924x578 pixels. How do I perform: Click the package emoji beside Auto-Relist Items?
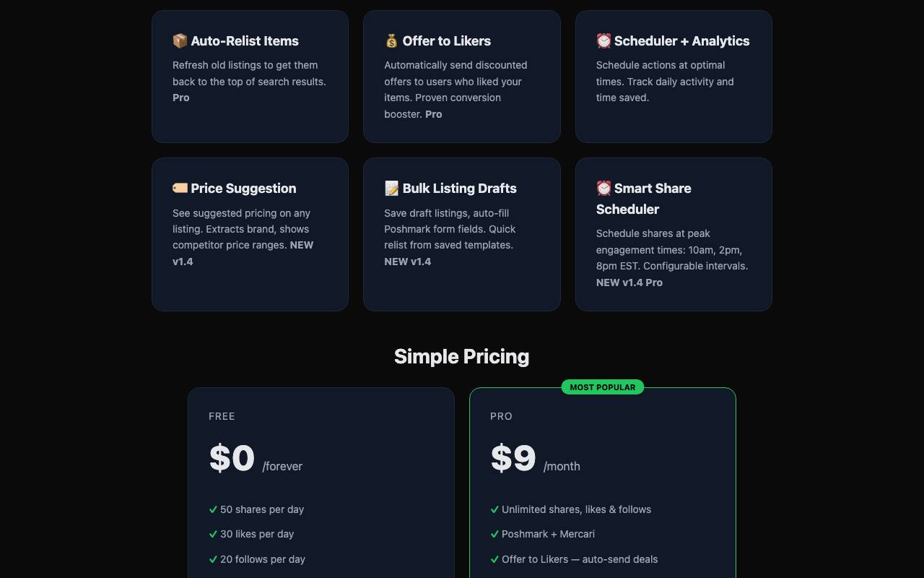180,41
